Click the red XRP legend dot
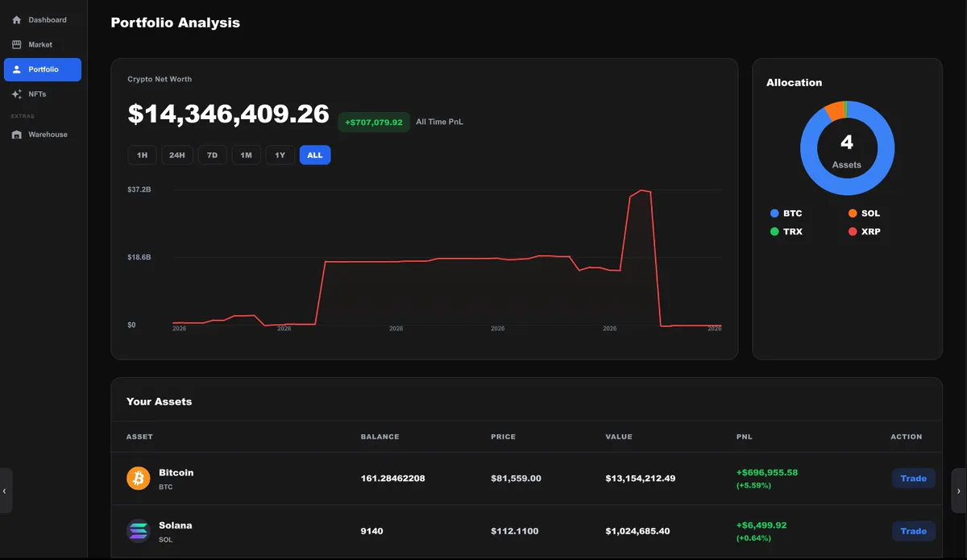 tap(853, 231)
